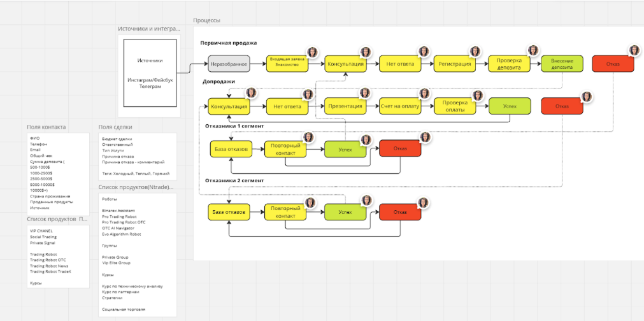Click avatar on Счет на оплату node
Image resolution: width=644 pixels, height=321 pixels.
[426, 94]
